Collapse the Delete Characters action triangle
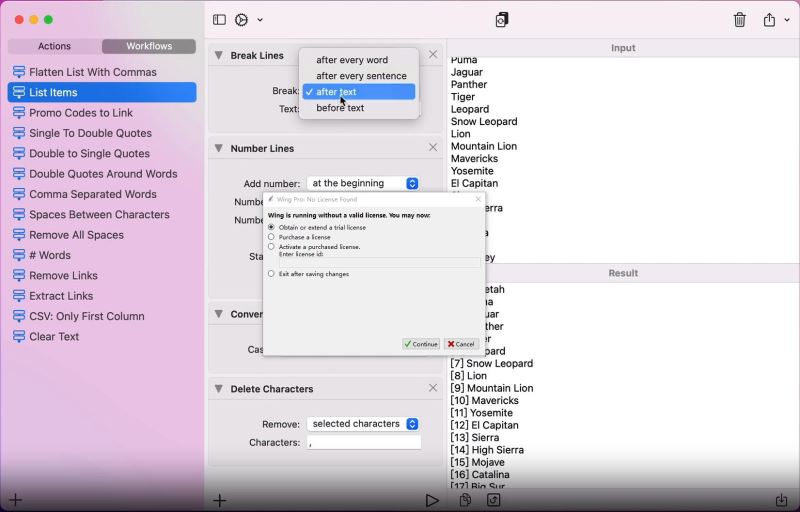 tap(218, 389)
